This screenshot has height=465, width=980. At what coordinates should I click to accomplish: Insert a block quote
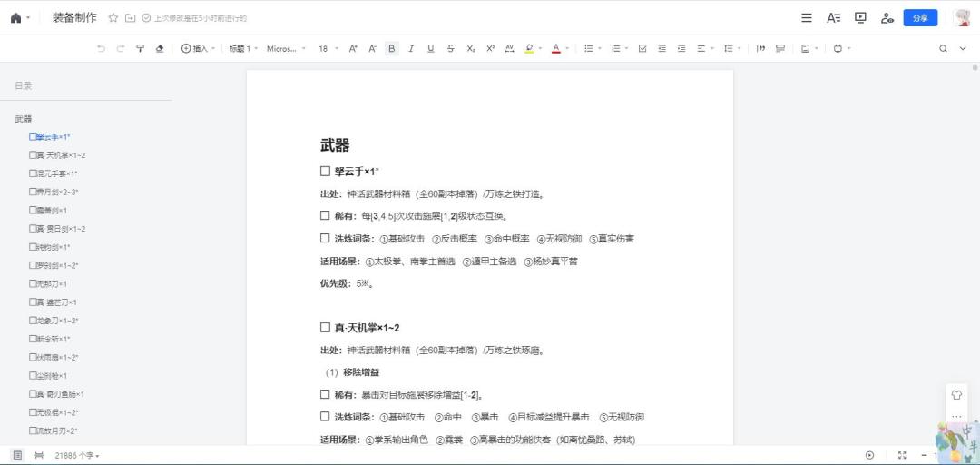click(x=760, y=49)
